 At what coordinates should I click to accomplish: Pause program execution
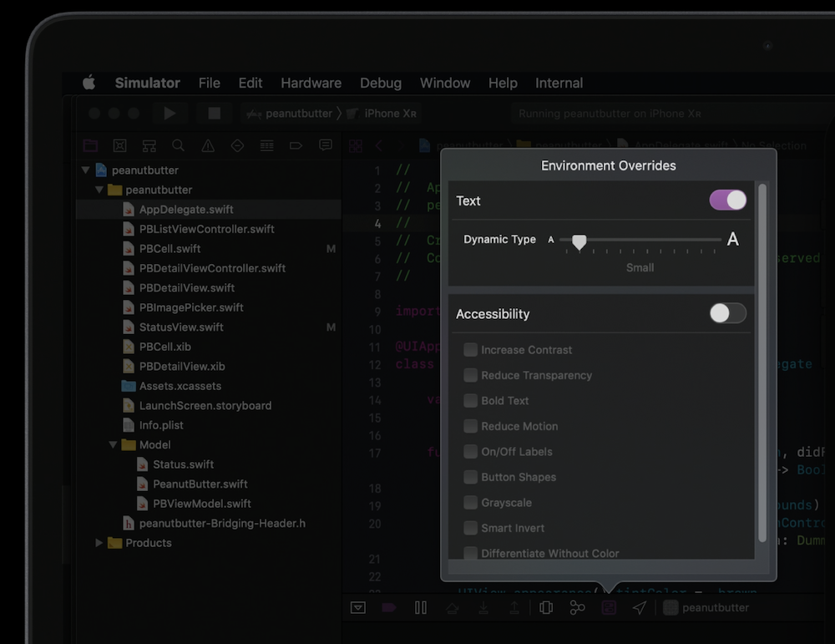click(421, 608)
